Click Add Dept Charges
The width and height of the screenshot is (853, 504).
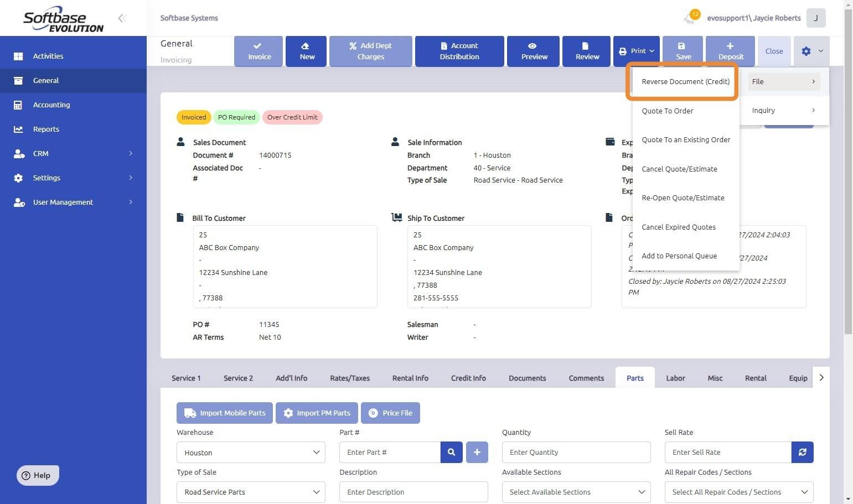coord(371,51)
